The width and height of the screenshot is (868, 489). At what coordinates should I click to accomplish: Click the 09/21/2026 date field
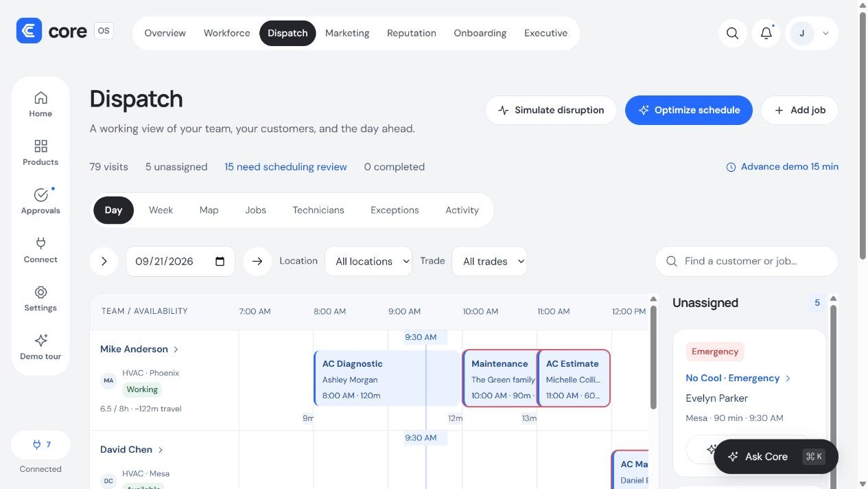(180, 261)
